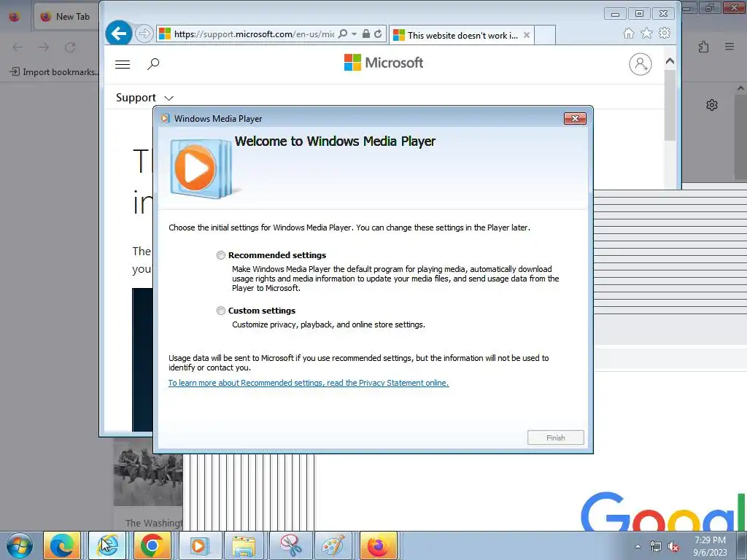Close the 'This website doesn't work' tab

pos(527,35)
